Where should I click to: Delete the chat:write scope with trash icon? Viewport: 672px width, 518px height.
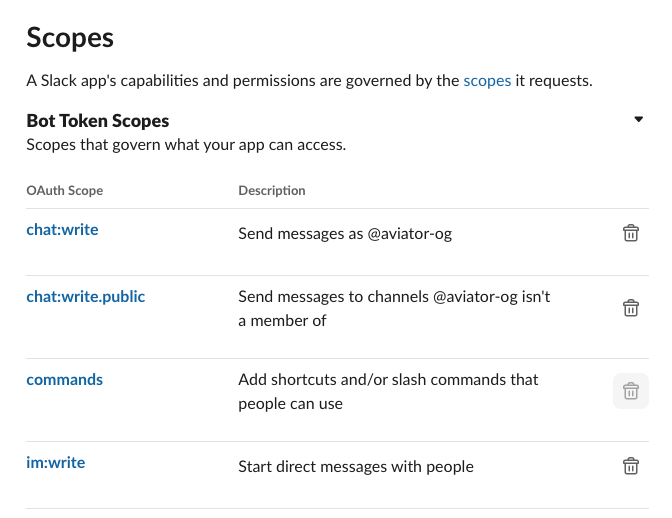(x=630, y=233)
